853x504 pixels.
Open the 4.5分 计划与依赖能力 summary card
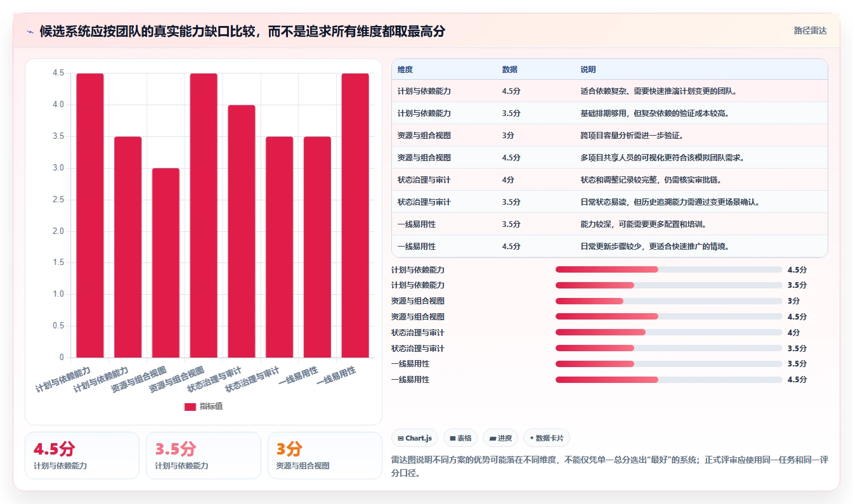pos(82,455)
